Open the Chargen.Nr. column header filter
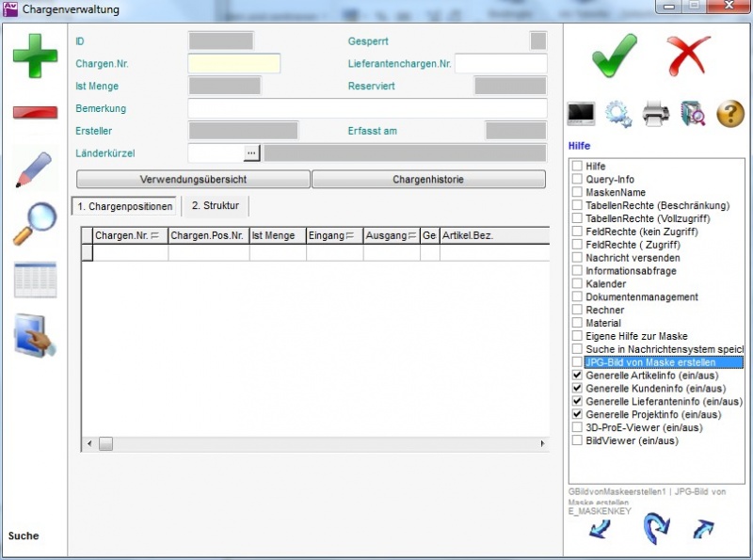 coord(155,236)
